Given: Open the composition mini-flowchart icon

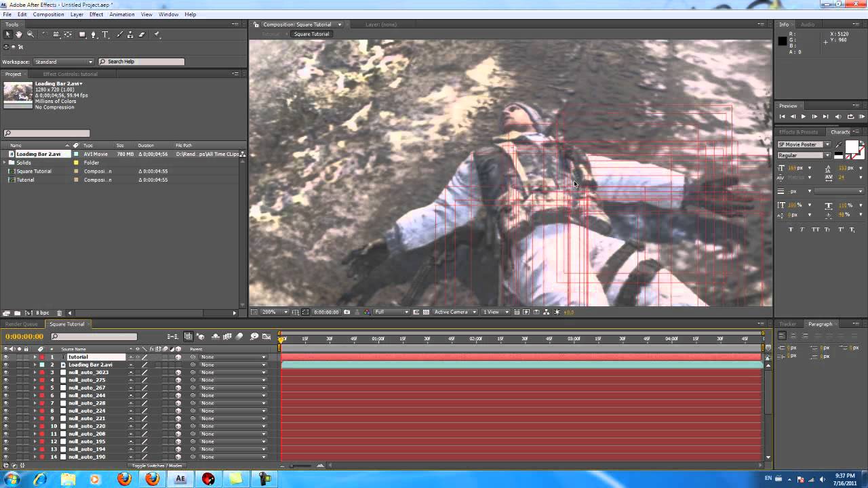Looking at the screenshot, I should 174,337.
